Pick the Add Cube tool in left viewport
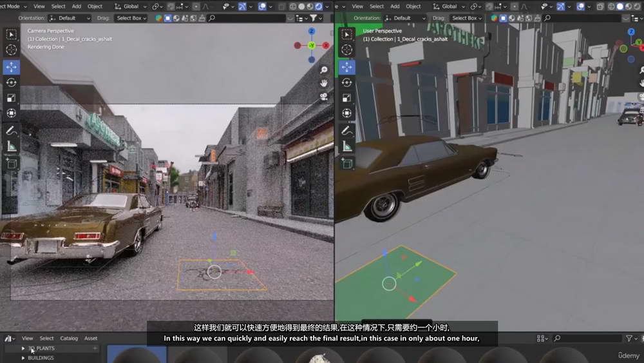This screenshot has height=363, width=644. [11, 164]
